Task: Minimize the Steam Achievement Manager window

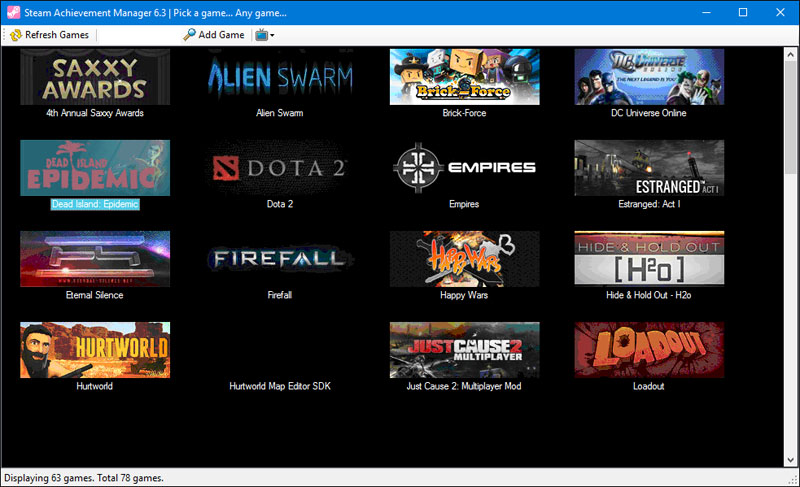Action: coord(706,12)
